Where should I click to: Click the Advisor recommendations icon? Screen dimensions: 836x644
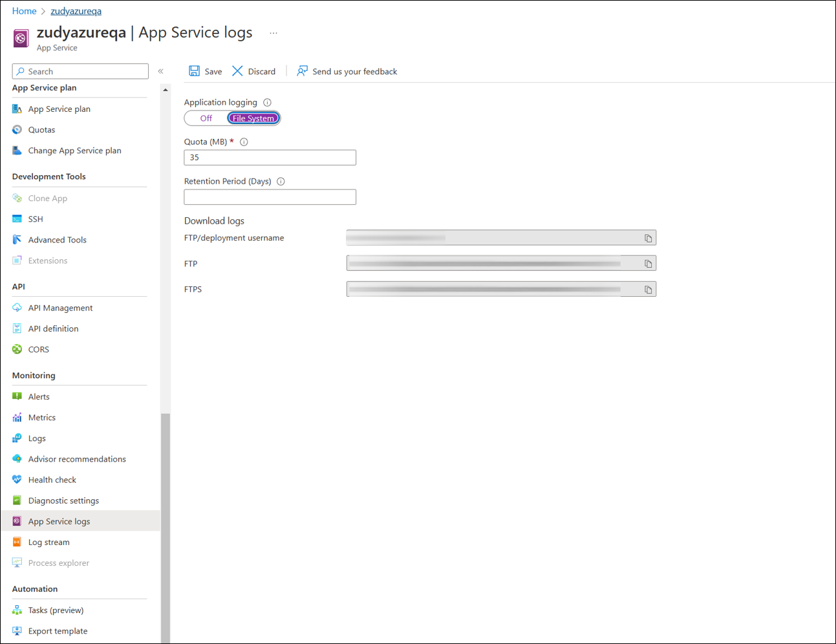coord(17,458)
